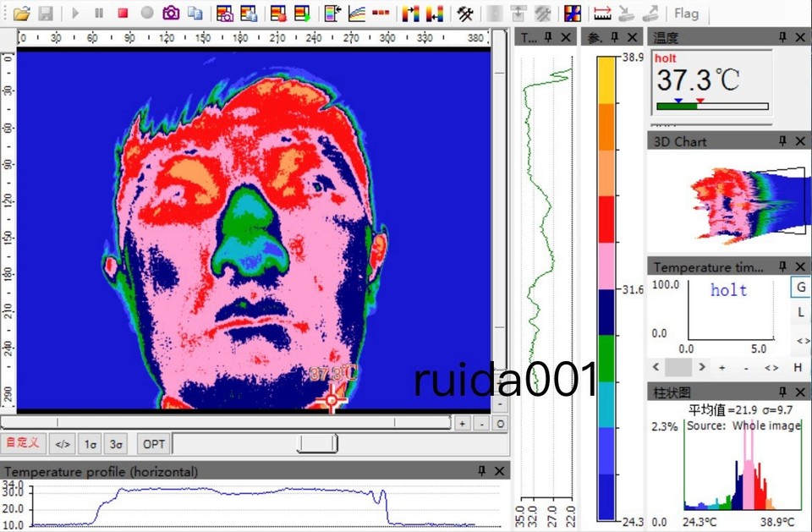Image resolution: width=812 pixels, height=532 pixels.
Task: Take a snapshot with the camera icon
Action: point(171,13)
